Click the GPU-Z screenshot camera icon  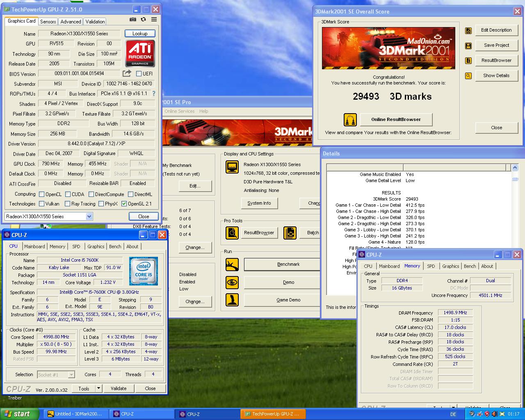coord(133,19)
